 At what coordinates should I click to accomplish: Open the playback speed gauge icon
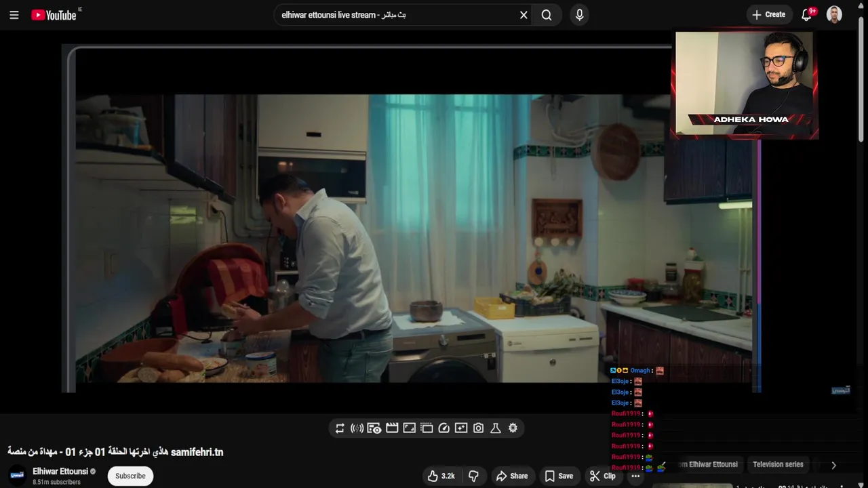443,428
